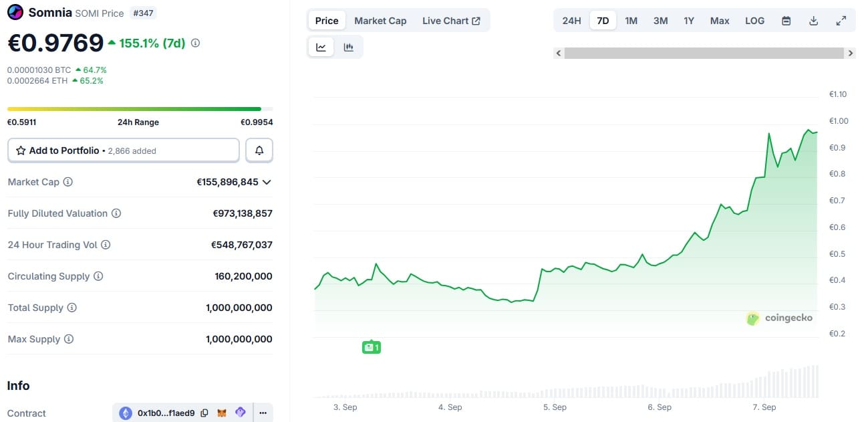The height and width of the screenshot is (422, 868).
Task: Click Add to Portfolio button
Action: point(123,150)
